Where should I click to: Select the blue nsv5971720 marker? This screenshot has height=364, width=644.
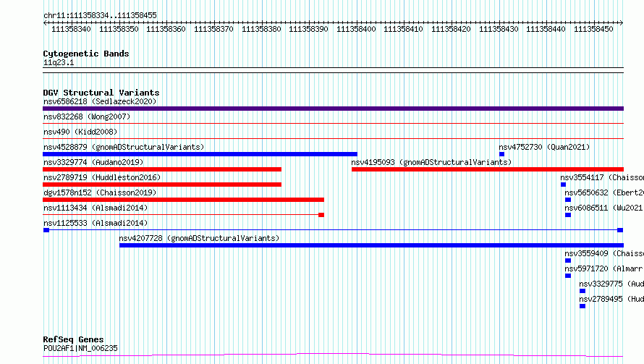pos(568,276)
